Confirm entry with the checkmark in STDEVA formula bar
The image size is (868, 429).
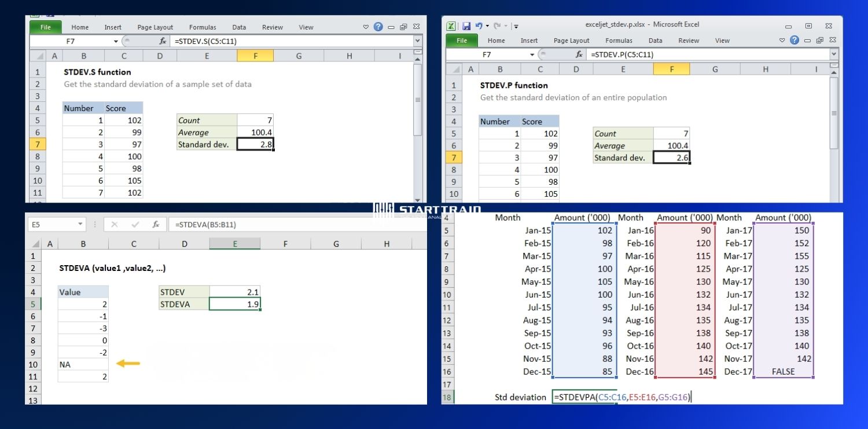click(x=135, y=225)
